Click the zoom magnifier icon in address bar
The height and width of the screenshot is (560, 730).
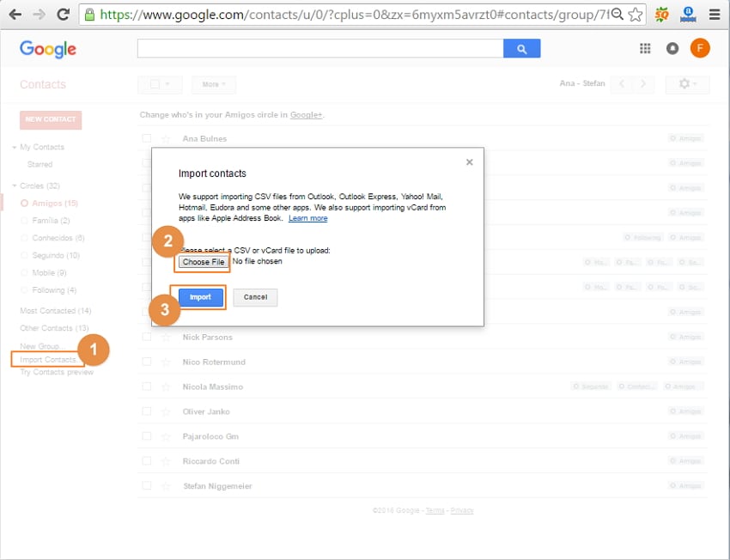(617, 15)
